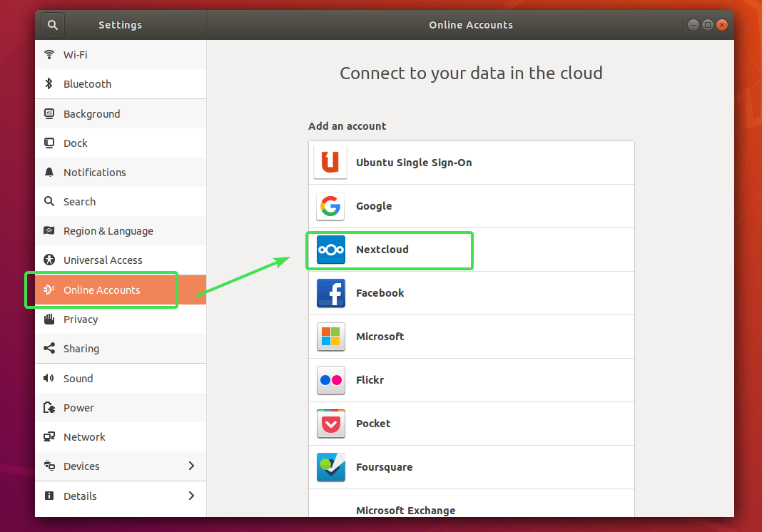Click the Online Accounts plug icon
This screenshot has width=762, height=532.
click(49, 290)
